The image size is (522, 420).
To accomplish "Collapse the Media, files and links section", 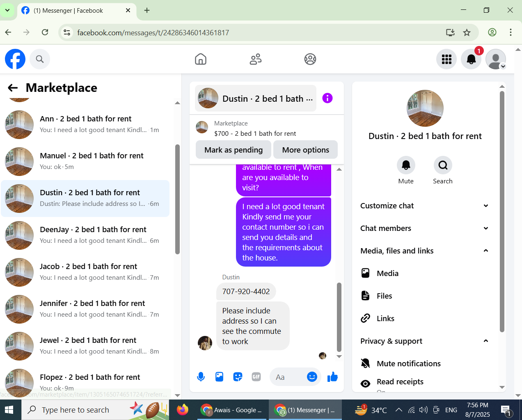I will 425,251.
